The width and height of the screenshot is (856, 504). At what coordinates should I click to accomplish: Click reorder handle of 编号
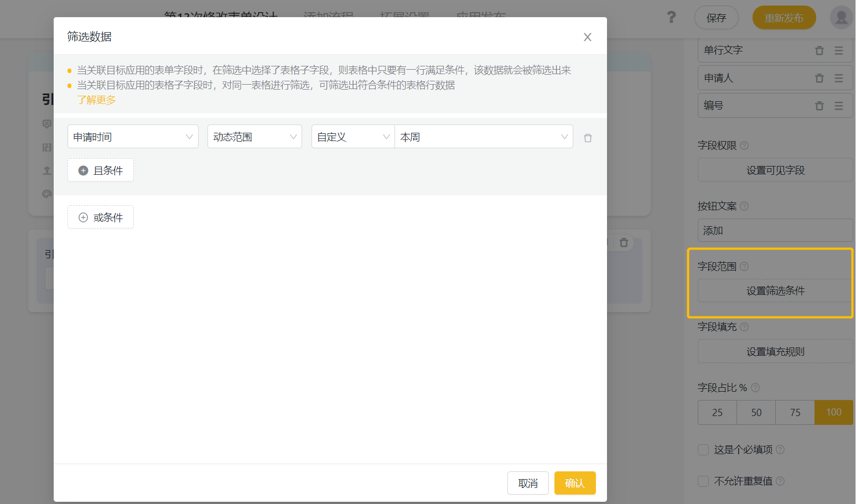click(x=839, y=106)
